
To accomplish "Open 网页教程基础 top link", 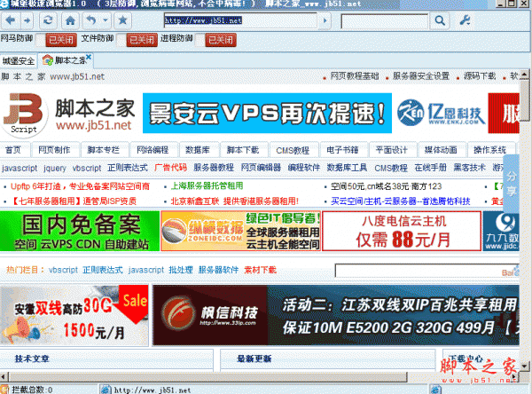I will (x=355, y=76).
